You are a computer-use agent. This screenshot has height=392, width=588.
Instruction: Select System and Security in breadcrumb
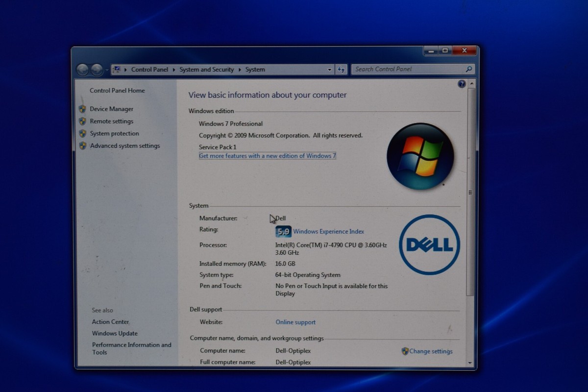tap(206, 70)
